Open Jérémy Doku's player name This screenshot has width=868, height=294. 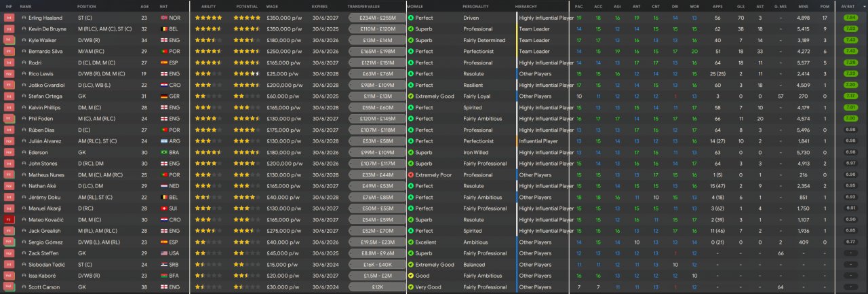pyautogui.click(x=45, y=198)
